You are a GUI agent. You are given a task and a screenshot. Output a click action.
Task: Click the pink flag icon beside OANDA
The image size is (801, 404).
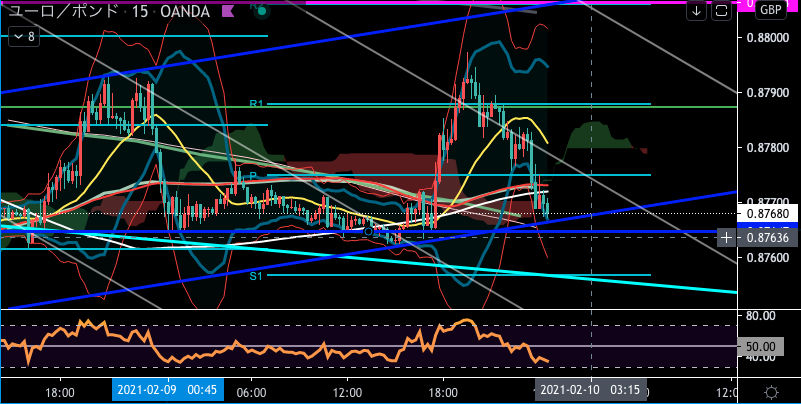[x=227, y=12]
